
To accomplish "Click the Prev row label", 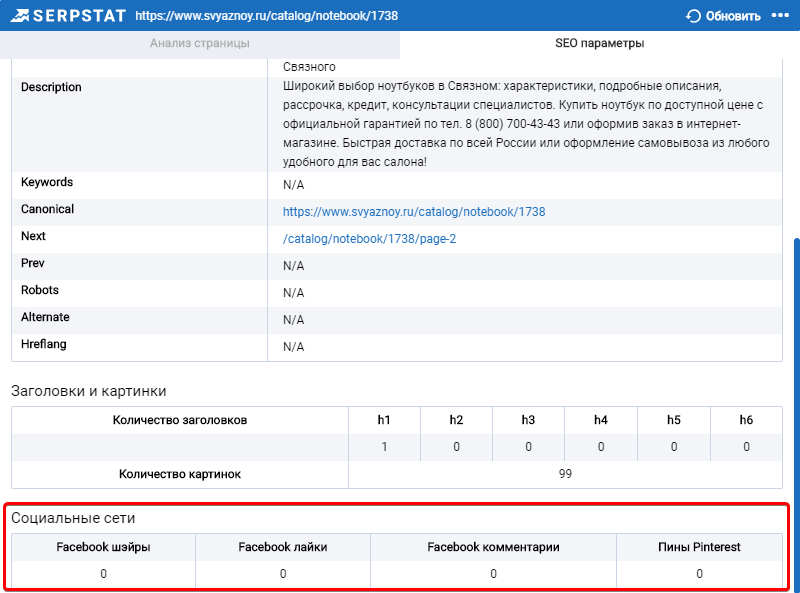I will [x=33, y=263].
